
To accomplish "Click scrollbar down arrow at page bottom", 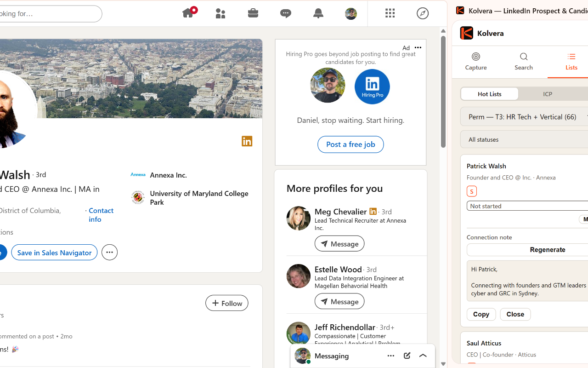I will [x=443, y=364].
